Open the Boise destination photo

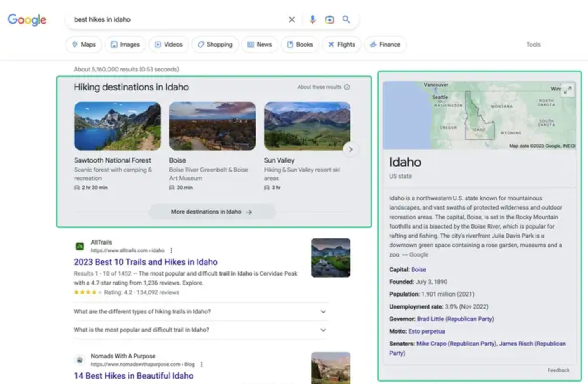[x=212, y=126]
